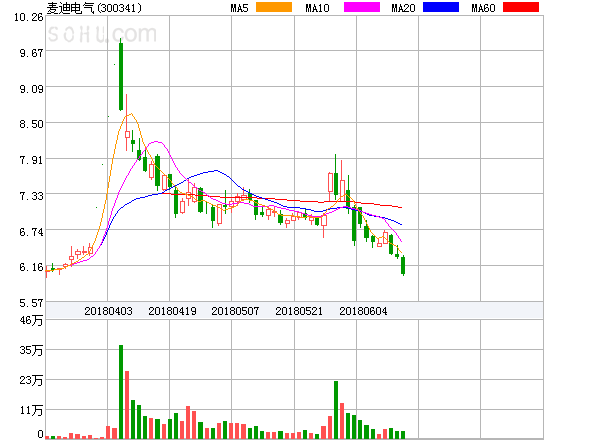Image resolution: width=600 pixels, height=440 pixels.
Task: Click the 7.33 price axis label
Action: (31, 196)
